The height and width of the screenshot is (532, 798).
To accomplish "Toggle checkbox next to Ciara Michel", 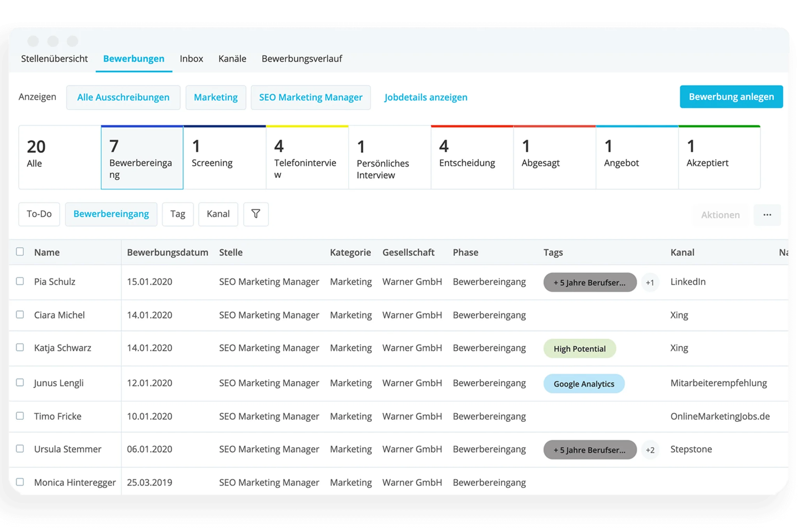I will pos(19,315).
